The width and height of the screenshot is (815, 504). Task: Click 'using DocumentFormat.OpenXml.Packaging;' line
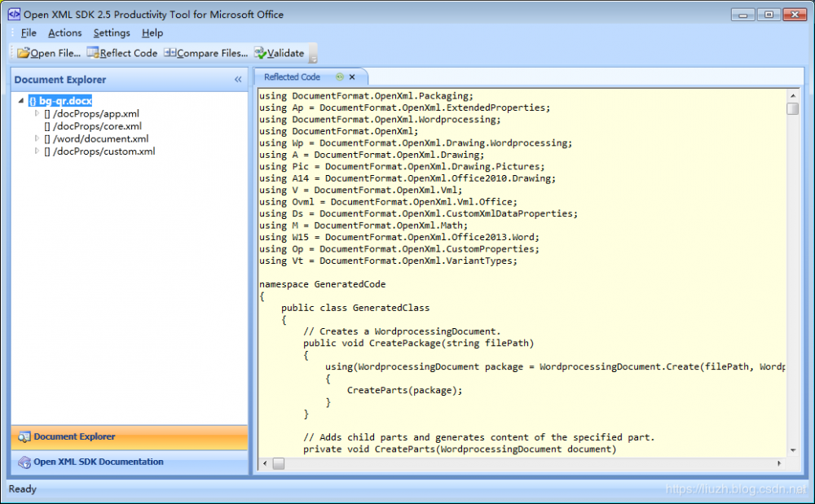[366, 96]
